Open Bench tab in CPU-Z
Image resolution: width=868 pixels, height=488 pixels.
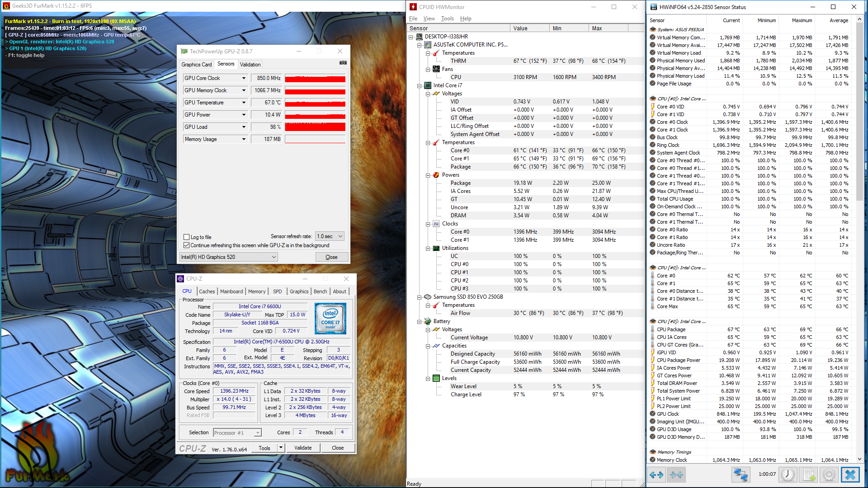click(320, 291)
